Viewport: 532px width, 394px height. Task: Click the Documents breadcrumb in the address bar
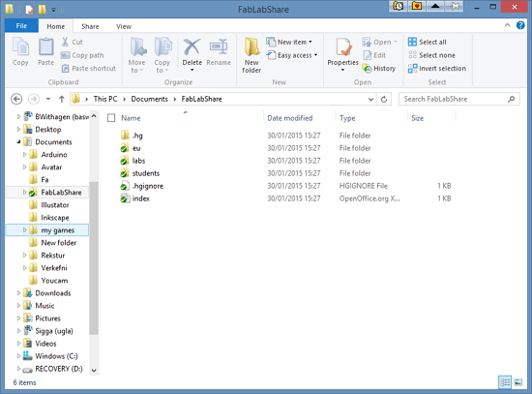coord(150,99)
